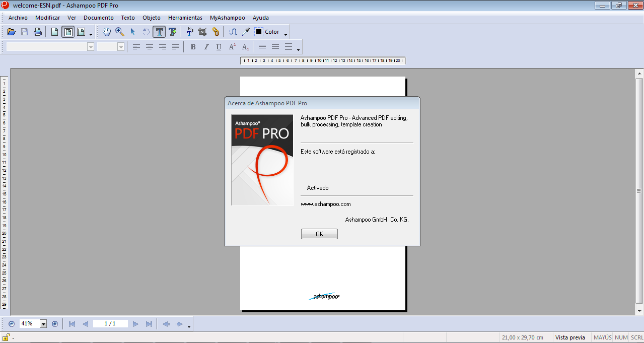The image size is (644, 343).
Task: Open the Objeto menu
Action: [x=152, y=18]
